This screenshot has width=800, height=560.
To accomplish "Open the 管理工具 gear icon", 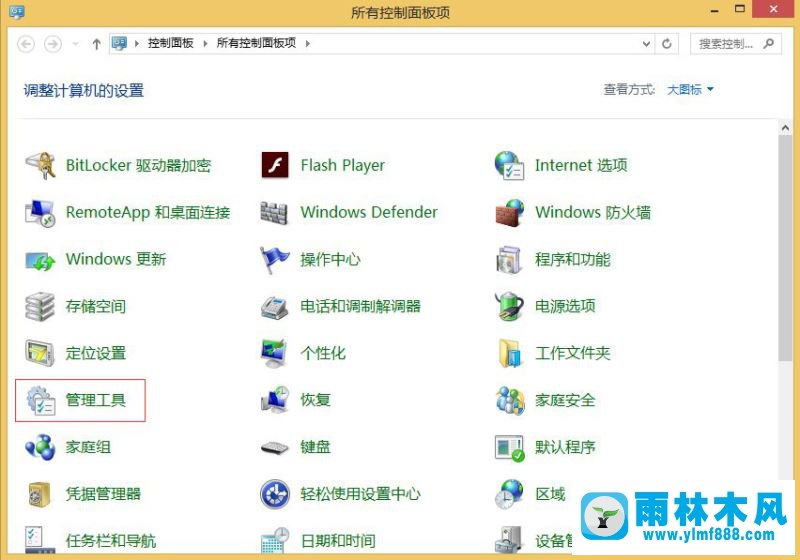I will (x=41, y=401).
